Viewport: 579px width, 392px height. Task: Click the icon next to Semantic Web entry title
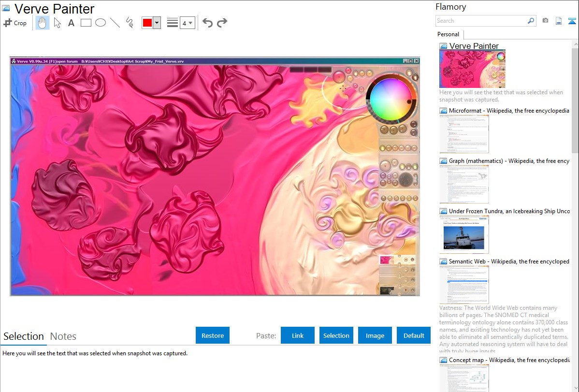443,261
